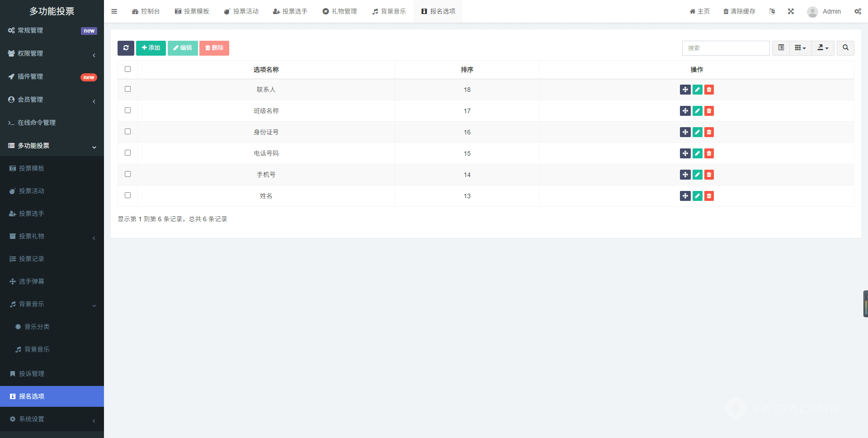The height and width of the screenshot is (438, 868).
Task: Open the export data dropdown
Action: click(823, 48)
